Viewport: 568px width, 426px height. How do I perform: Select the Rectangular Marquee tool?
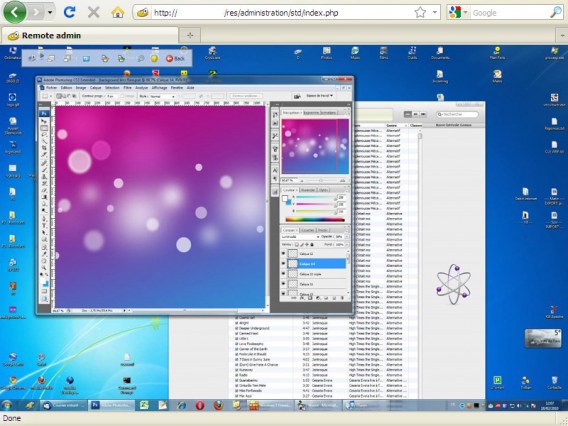[x=44, y=128]
